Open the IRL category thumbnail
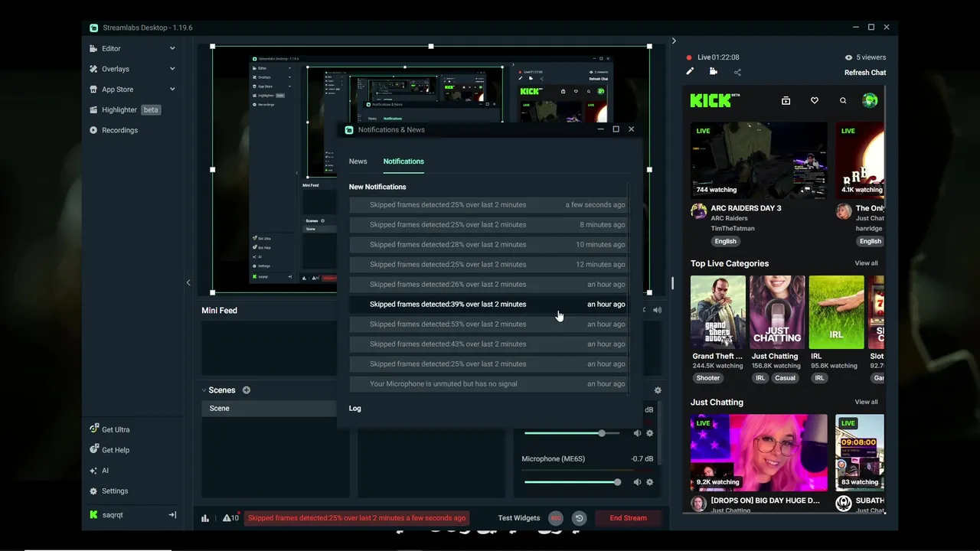This screenshot has width=980, height=551. pos(836,312)
